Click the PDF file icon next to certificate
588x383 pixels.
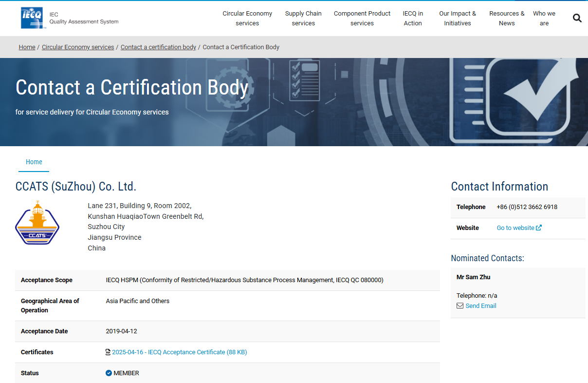point(108,352)
